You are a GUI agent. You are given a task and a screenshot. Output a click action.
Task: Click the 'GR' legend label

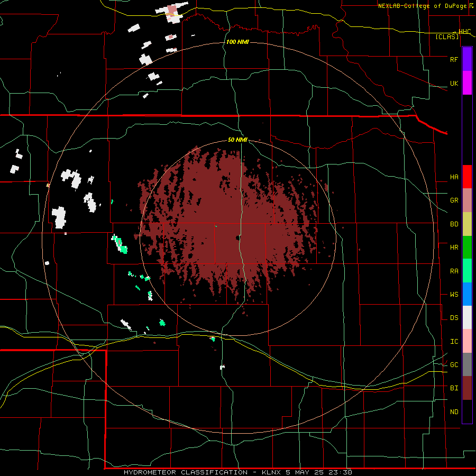tap(454, 200)
